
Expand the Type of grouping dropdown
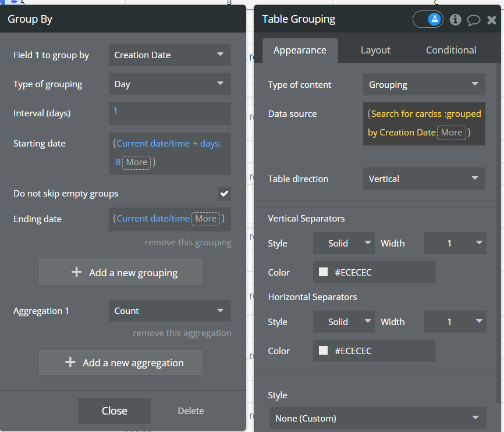point(169,84)
